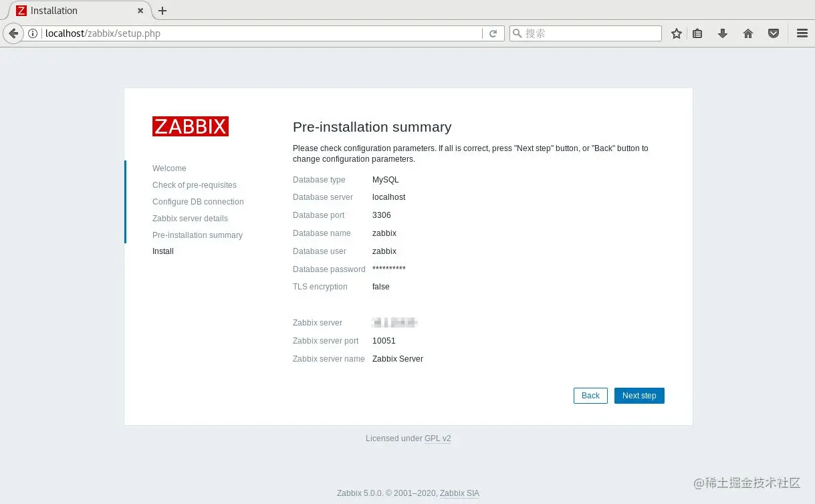Screen dimensions: 815x504
Task: Open the downloads arrow icon
Action: [723, 33]
